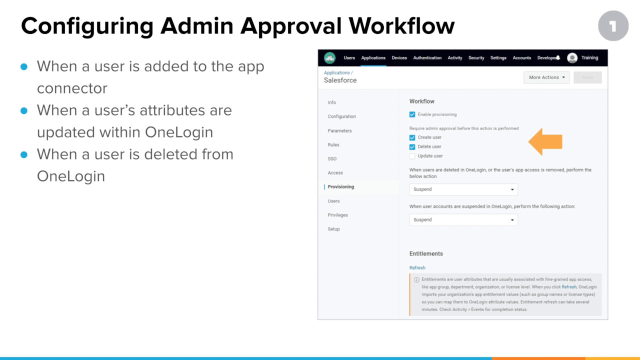Uncheck the Delete user checkbox
640x360 pixels.
coord(412,147)
